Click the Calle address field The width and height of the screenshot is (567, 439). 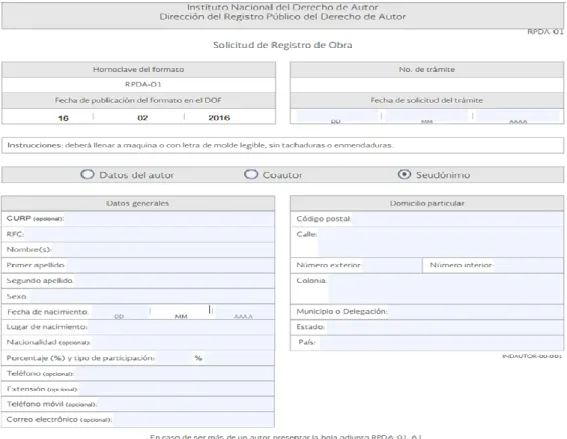tap(441, 242)
